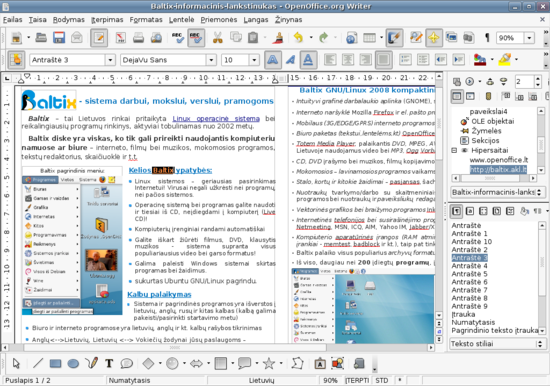Select the Sekcijos Navigator entry
550x386 pixels.
click(485, 140)
